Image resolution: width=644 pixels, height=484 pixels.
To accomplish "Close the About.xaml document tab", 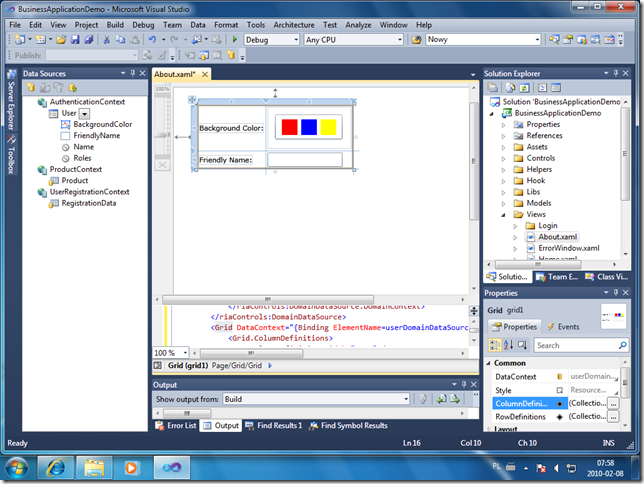I will click(205, 74).
